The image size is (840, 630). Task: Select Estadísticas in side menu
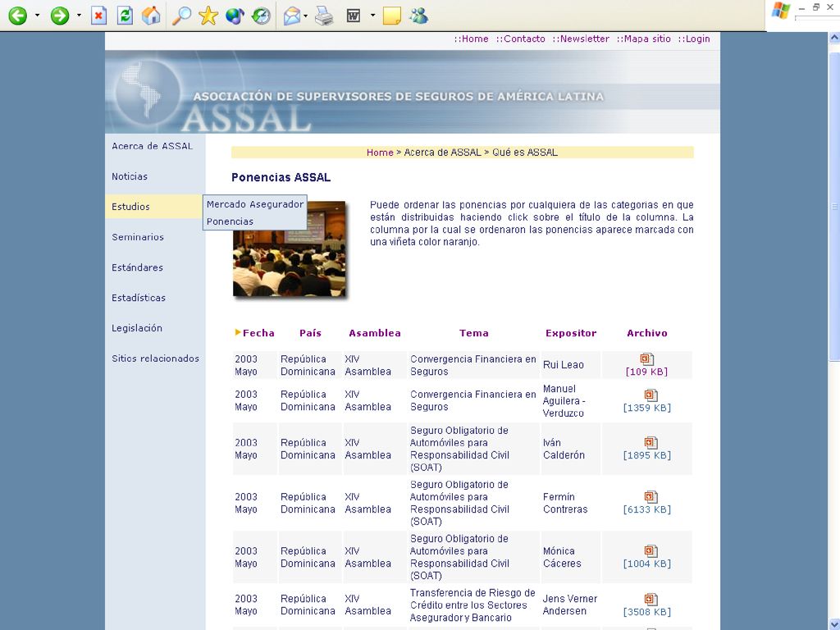click(x=139, y=297)
